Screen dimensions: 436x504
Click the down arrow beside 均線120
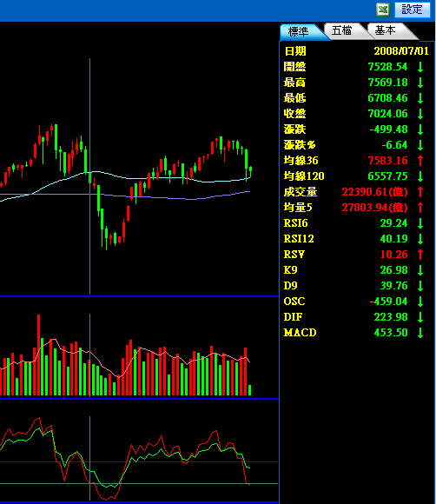420,176
